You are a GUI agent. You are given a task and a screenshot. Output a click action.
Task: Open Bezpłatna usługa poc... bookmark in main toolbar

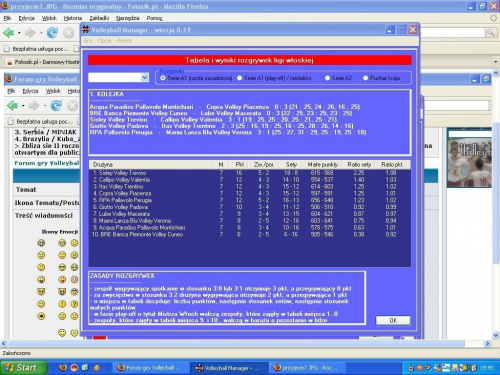[36, 49]
